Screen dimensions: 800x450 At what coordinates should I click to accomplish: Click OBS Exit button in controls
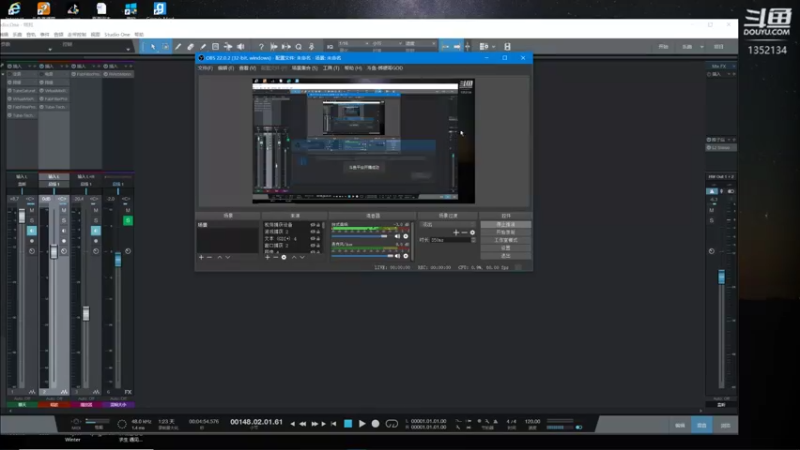coord(506,256)
